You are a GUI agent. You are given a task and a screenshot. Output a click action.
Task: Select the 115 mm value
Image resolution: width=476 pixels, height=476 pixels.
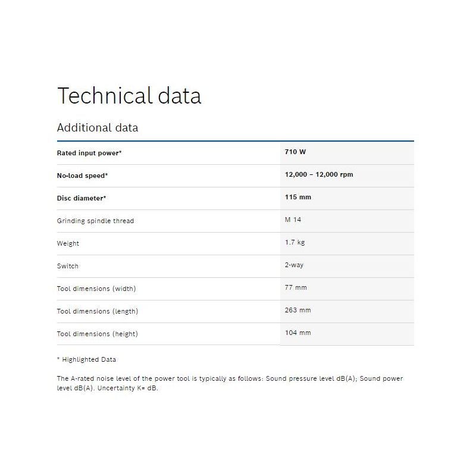coord(298,197)
